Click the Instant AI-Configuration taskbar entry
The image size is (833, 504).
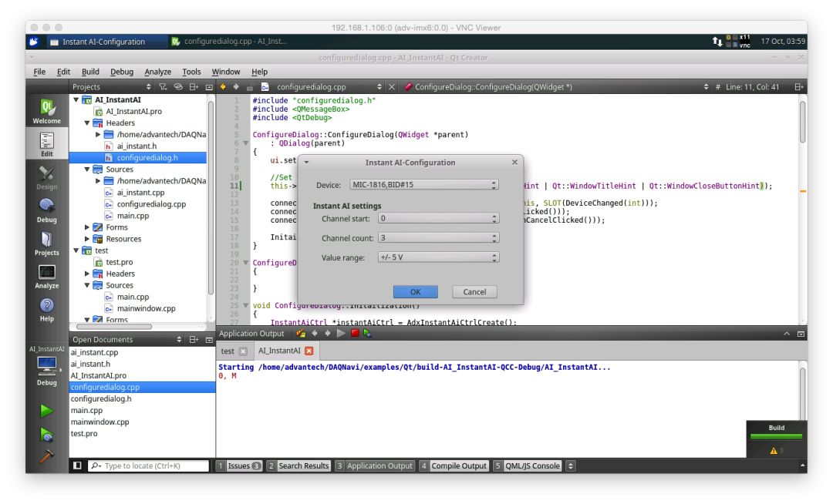click(103, 42)
